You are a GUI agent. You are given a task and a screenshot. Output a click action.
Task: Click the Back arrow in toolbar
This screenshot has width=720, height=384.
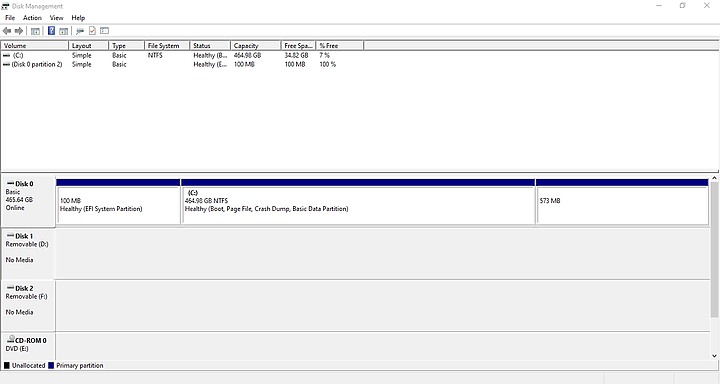[x=7, y=31]
